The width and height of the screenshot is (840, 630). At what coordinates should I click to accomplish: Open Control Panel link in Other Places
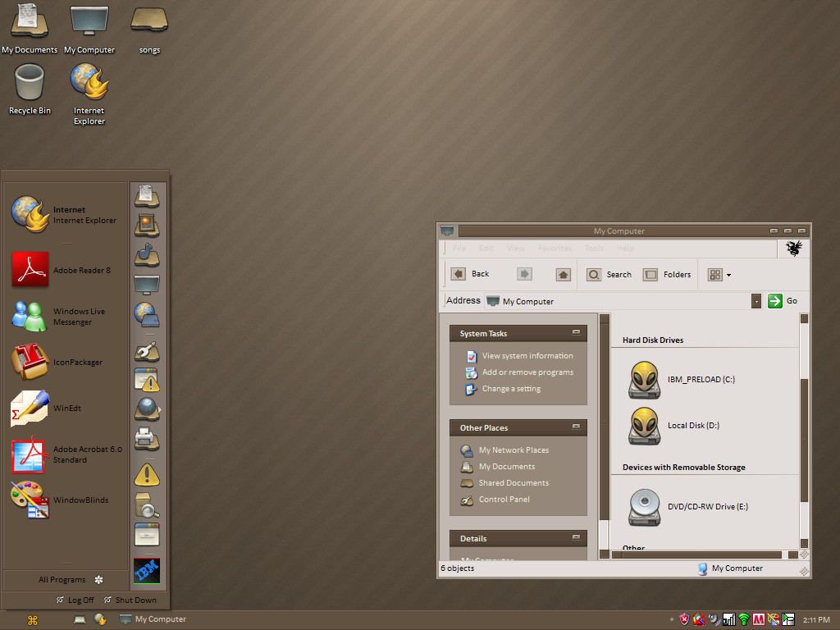(x=495, y=500)
